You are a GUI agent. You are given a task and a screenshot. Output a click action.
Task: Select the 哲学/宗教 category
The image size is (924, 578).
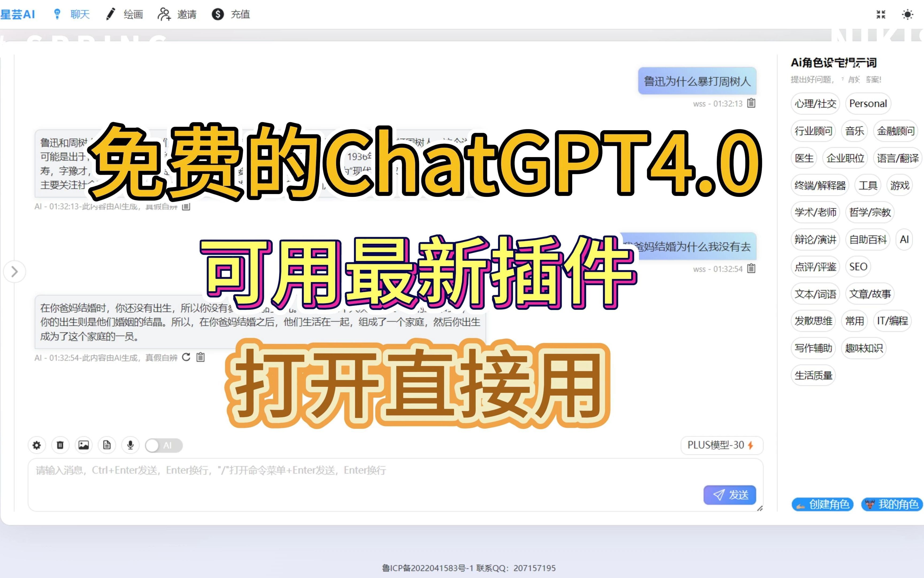tap(870, 212)
